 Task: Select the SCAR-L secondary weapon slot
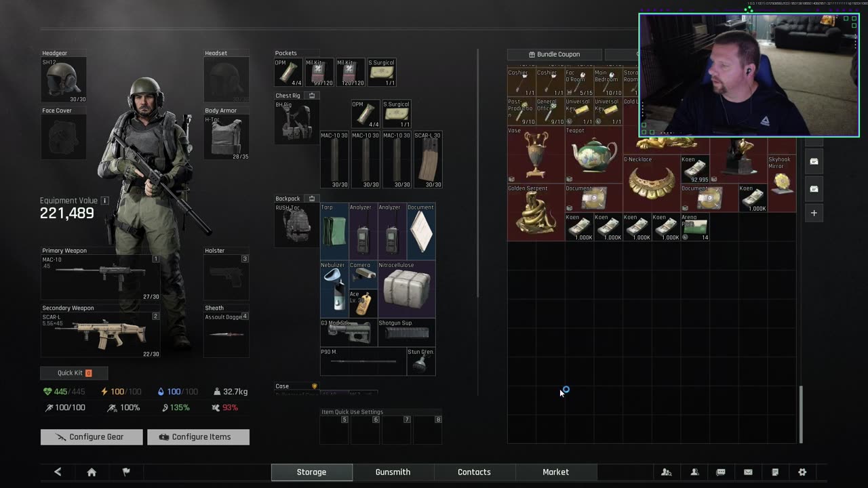click(x=100, y=335)
